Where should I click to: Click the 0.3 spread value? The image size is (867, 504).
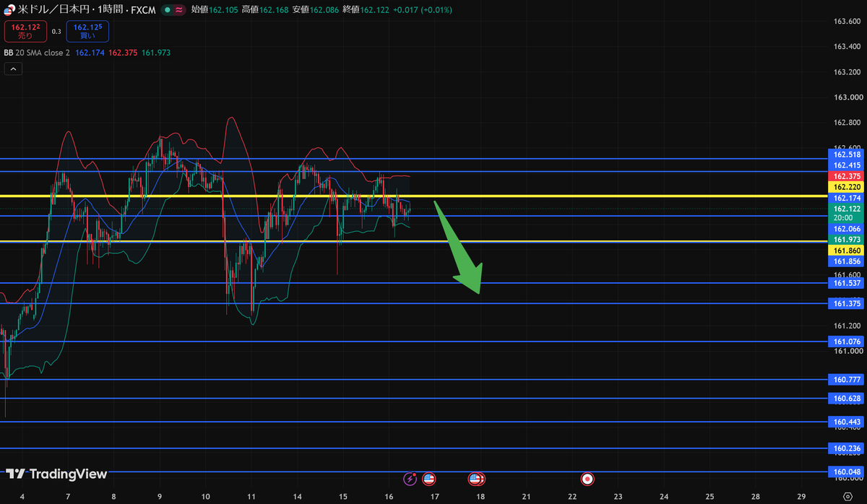(56, 32)
